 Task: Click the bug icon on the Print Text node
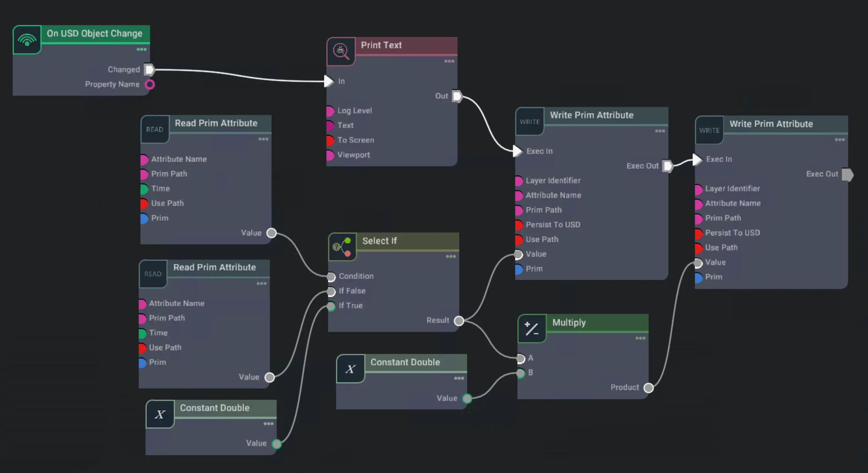tap(341, 51)
